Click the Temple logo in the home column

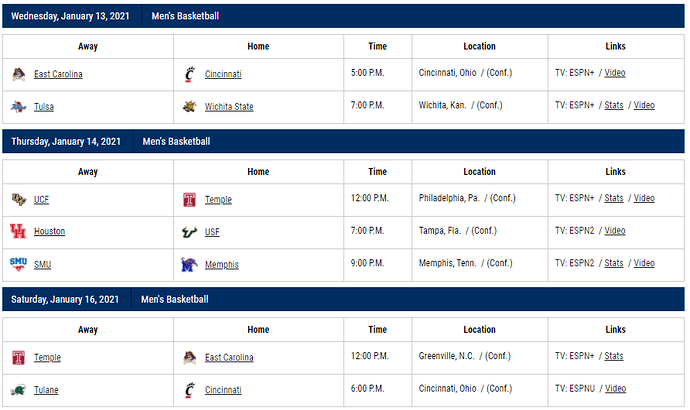[x=189, y=200]
